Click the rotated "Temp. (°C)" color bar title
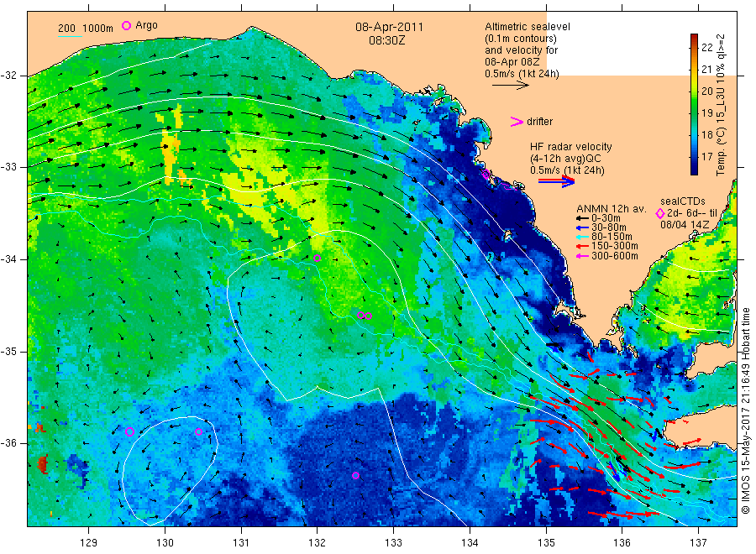This screenshot has width=756, height=554. click(x=721, y=149)
